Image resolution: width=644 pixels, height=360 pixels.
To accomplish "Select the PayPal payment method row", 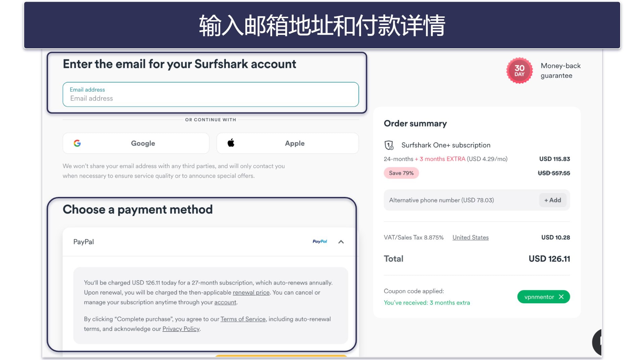I will pos(210,242).
